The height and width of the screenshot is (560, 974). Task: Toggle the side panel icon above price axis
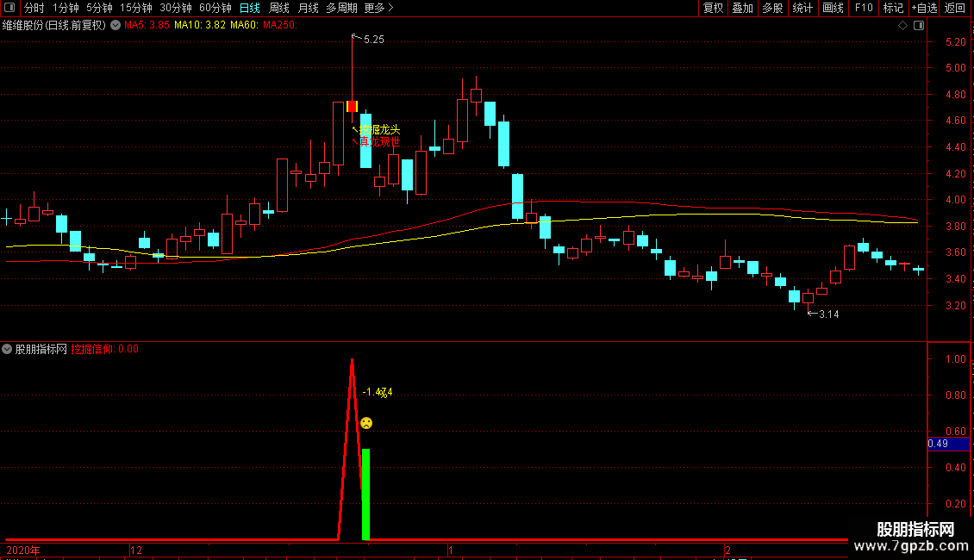pos(920,26)
